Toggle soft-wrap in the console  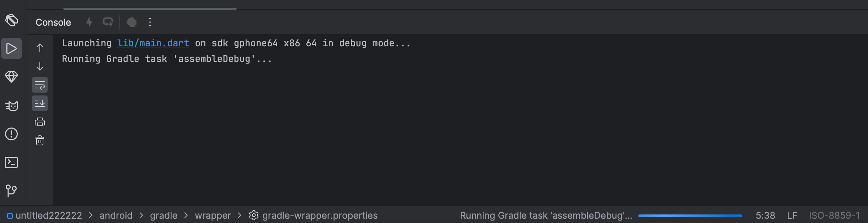[x=40, y=85]
